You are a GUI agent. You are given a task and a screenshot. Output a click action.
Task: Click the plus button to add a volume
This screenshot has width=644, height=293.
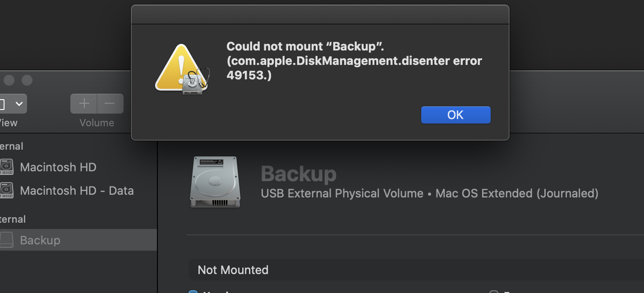[x=84, y=104]
